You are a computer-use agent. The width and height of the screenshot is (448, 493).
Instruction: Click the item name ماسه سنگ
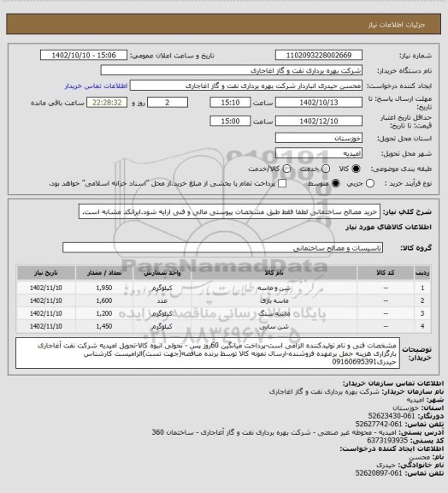tap(274, 314)
